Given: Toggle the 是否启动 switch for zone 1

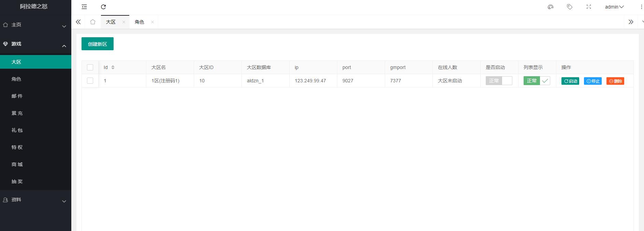Looking at the screenshot, I should point(499,81).
